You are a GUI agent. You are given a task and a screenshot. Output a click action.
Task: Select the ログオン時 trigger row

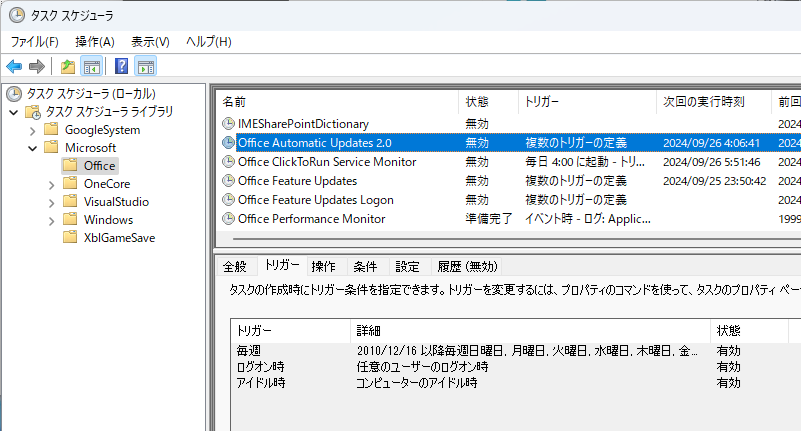coord(516,367)
